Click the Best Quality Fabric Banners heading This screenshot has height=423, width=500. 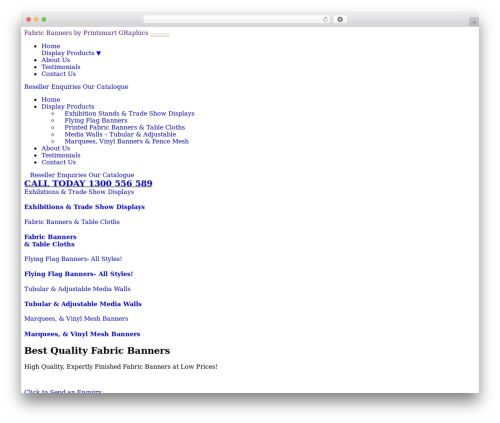coord(97,351)
